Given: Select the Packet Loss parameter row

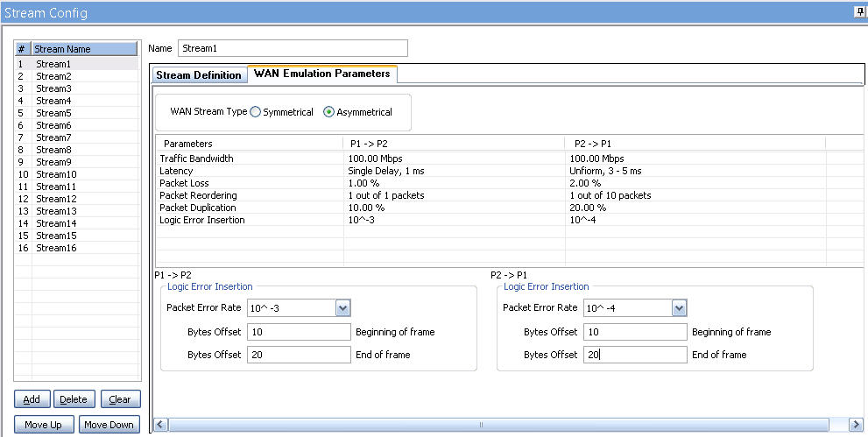Looking at the screenshot, I should pos(509,183).
